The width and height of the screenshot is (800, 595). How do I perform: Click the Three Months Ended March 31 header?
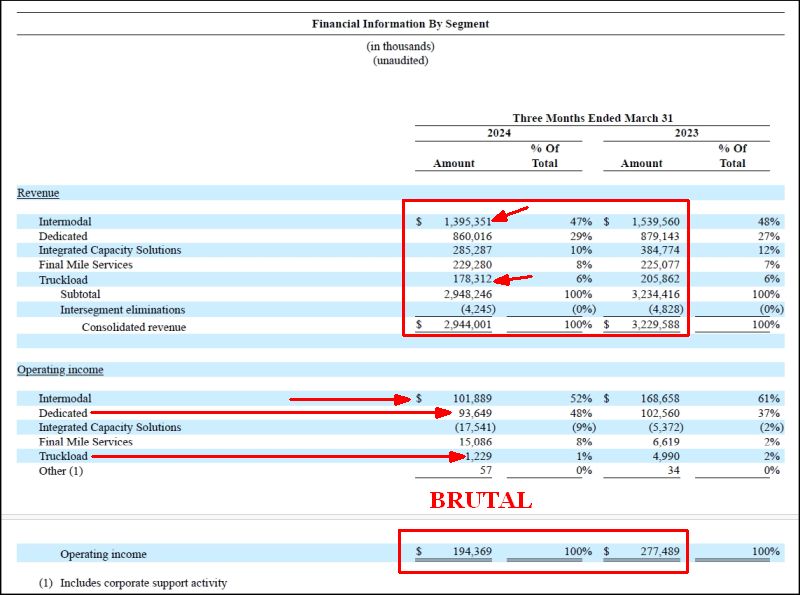pos(592,118)
